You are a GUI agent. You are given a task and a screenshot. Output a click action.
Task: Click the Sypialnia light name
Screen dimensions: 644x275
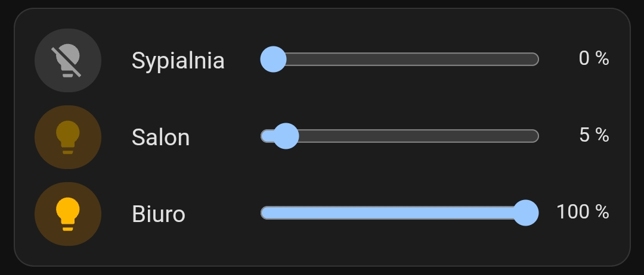click(178, 61)
